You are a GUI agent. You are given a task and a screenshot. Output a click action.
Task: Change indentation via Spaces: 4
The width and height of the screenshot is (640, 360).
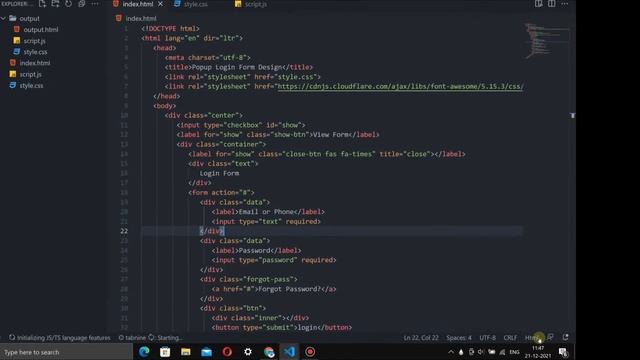pos(459,338)
